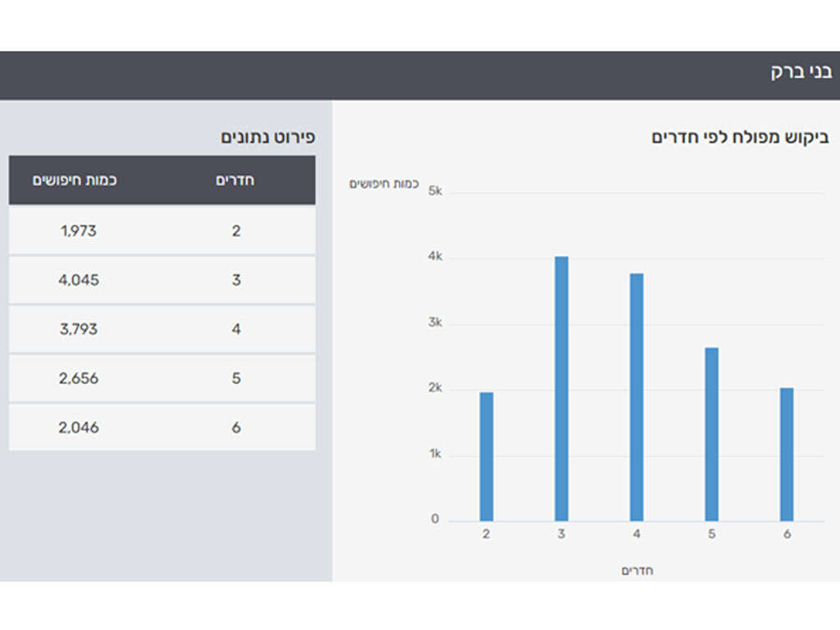840x630 pixels.
Task: Click the rooms cell 3 in the table
Action: coord(236,281)
